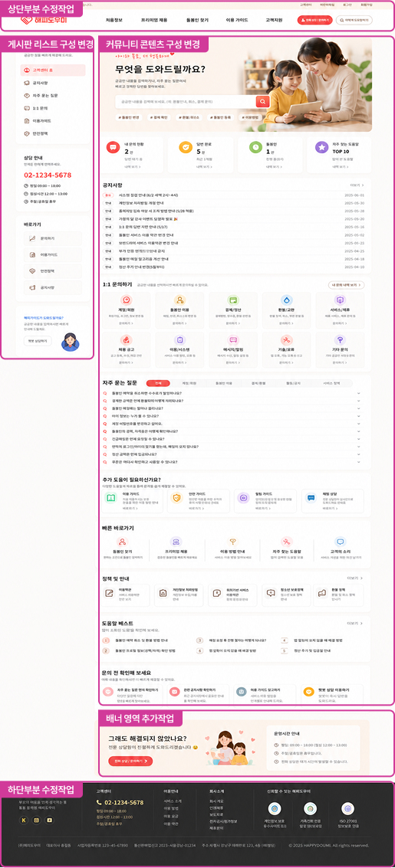Click into the help search input field
The height and width of the screenshot is (868, 395).
[x=186, y=102]
